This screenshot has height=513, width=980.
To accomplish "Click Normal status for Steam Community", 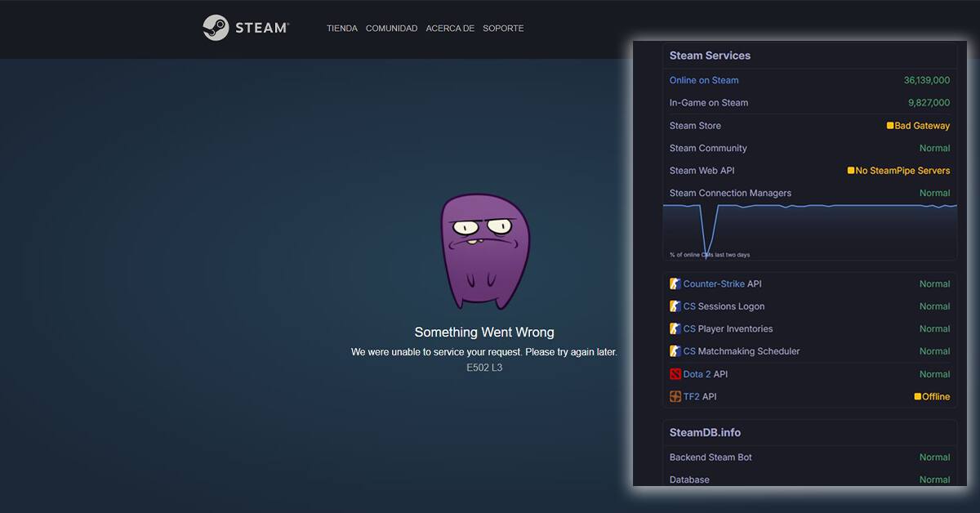I will tap(935, 149).
